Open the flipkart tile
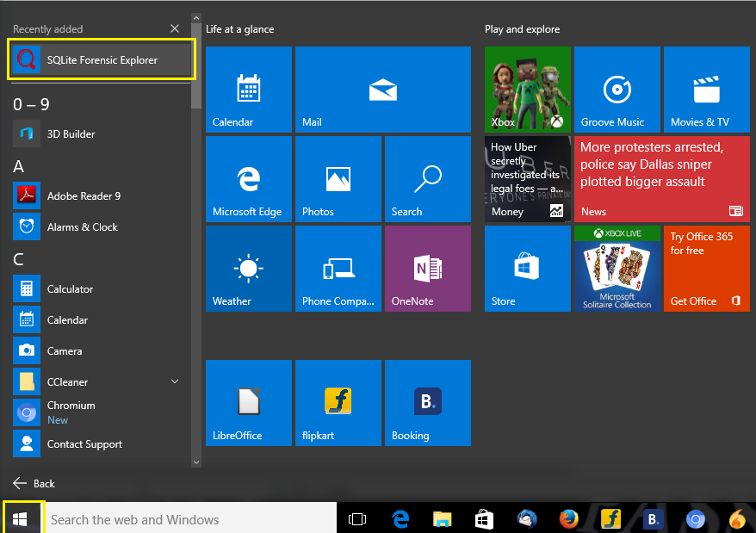Screen dimensions: 756x533 tap(338, 403)
